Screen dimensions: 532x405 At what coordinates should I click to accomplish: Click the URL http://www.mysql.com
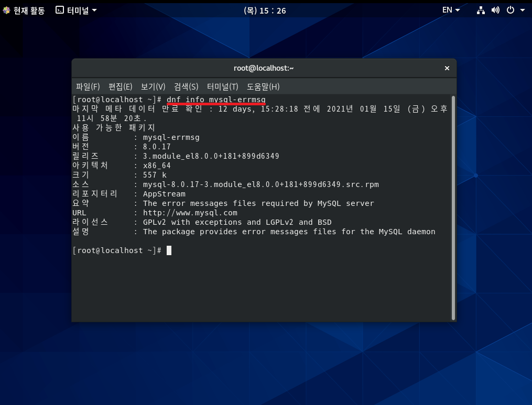coord(190,213)
